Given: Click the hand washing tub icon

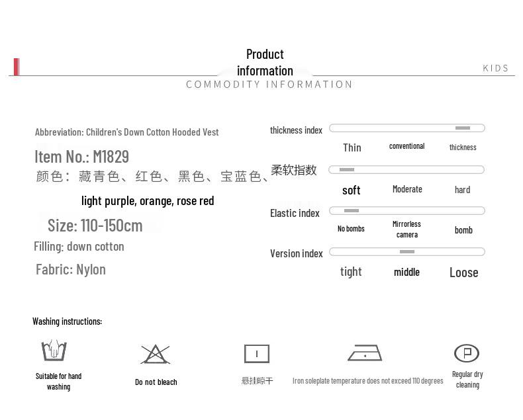Looking at the screenshot, I should (54, 351).
